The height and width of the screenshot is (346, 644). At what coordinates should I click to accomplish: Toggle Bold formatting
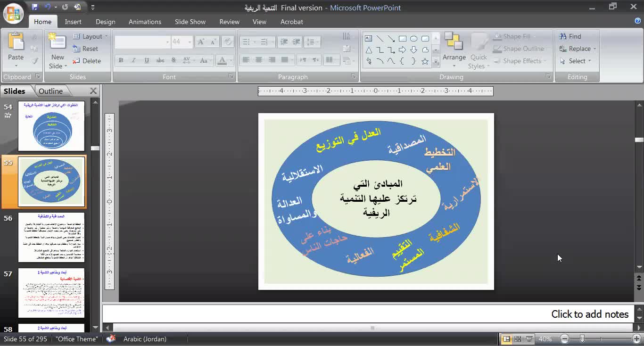pyautogui.click(x=121, y=60)
